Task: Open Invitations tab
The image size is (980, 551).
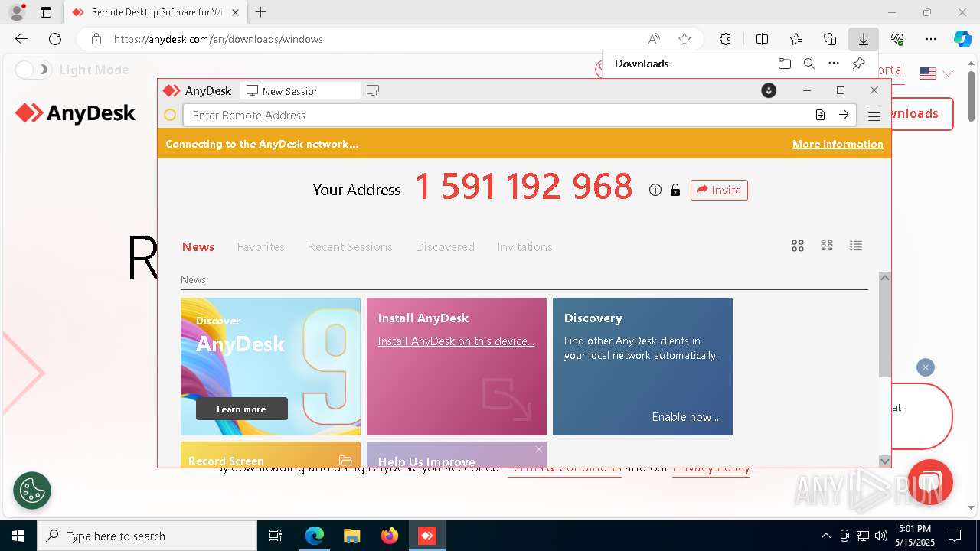Action: pos(524,246)
